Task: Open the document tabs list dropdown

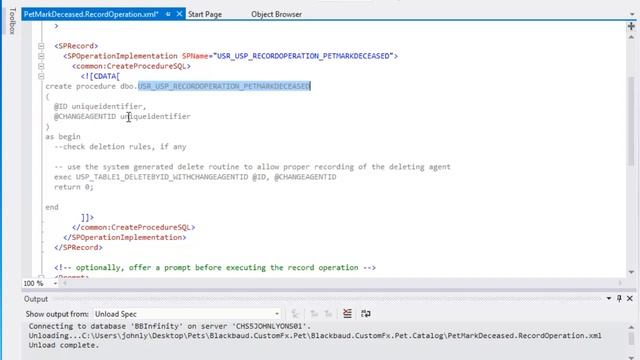Action: tap(632, 14)
